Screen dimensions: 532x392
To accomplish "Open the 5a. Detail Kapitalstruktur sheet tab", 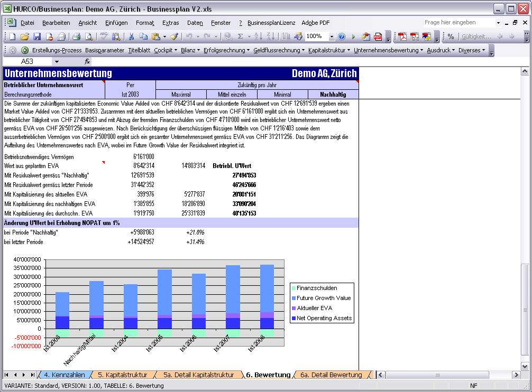I will 199,375.
